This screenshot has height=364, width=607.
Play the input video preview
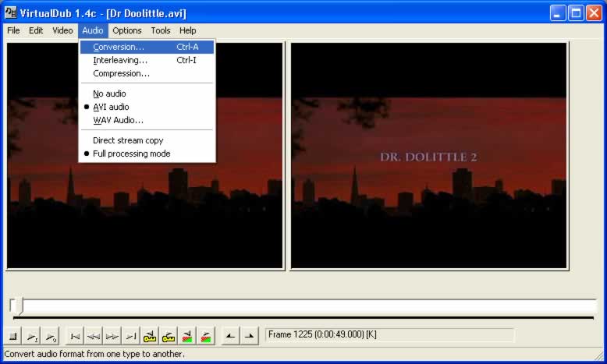(x=32, y=336)
